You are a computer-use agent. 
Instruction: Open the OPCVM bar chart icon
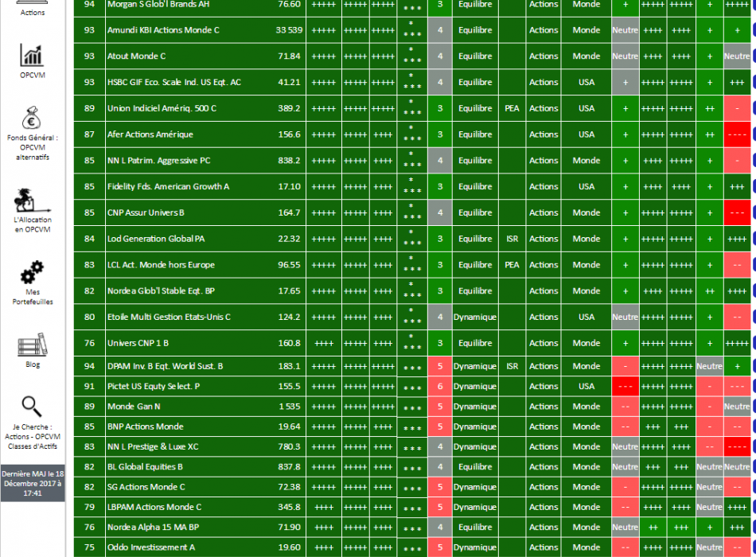click(x=33, y=55)
